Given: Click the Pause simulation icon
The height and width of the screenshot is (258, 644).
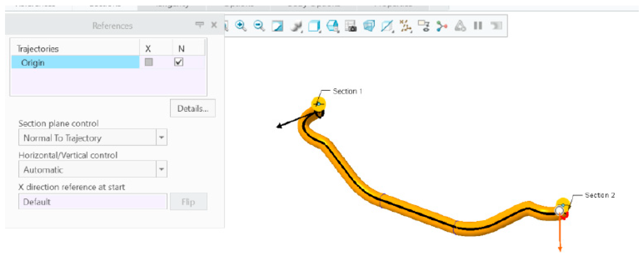Looking at the screenshot, I should (478, 26).
